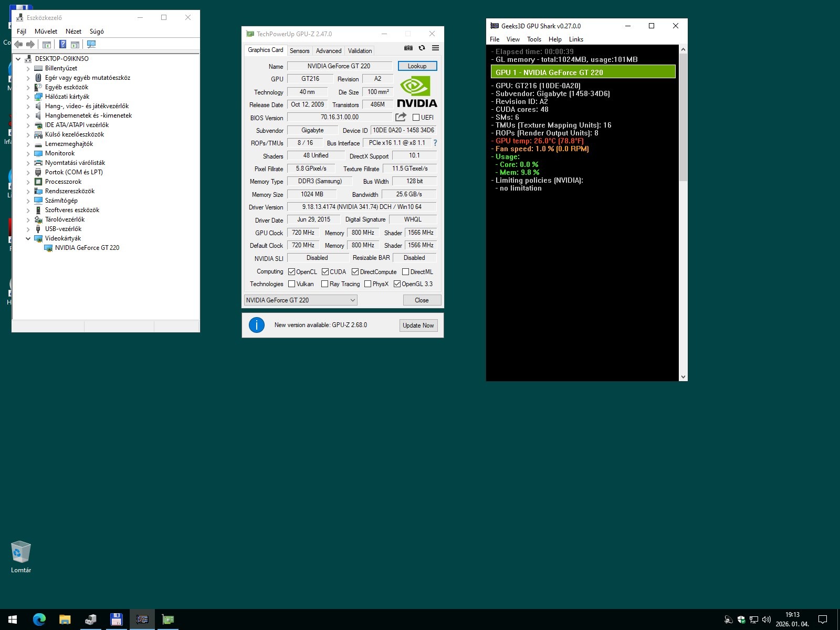Viewport: 840px width, 630px height.
Task: Click the volume icon in the system tray
Action: [766, 619]
